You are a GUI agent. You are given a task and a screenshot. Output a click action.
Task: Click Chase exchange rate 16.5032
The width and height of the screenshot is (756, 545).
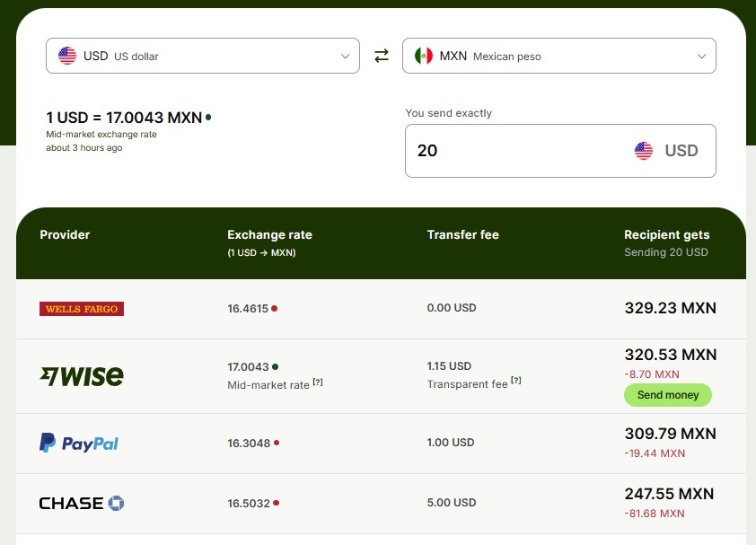pos(249,504)
